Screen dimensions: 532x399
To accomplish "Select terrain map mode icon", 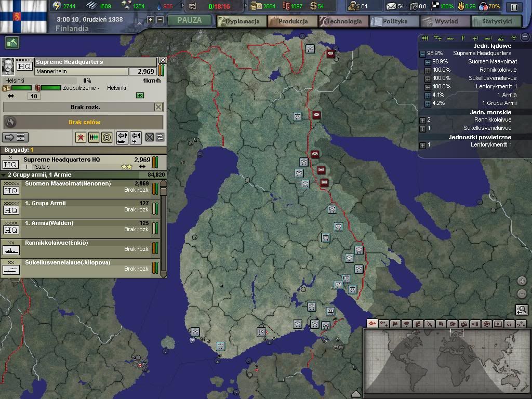I will point(373,324).
